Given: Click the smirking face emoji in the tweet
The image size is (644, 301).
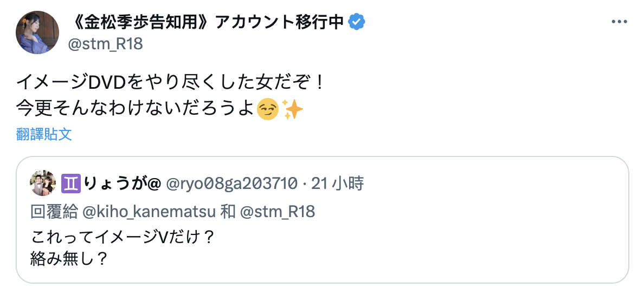Looking at the screenshot, I should coord(268,109).
